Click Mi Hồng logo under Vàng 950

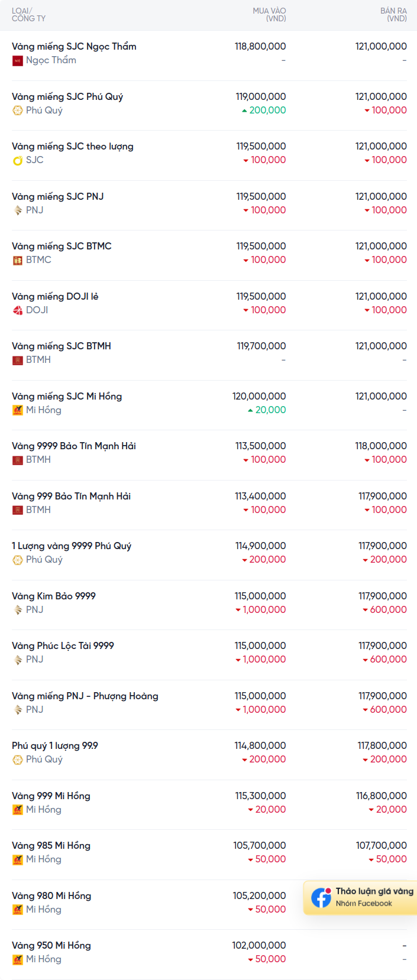pos(18,959)
